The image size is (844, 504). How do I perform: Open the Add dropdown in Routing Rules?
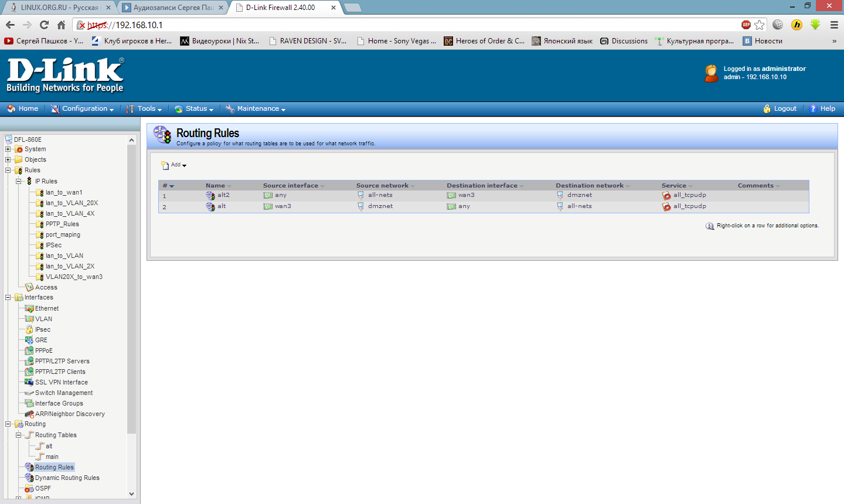(x=174, y=165)
